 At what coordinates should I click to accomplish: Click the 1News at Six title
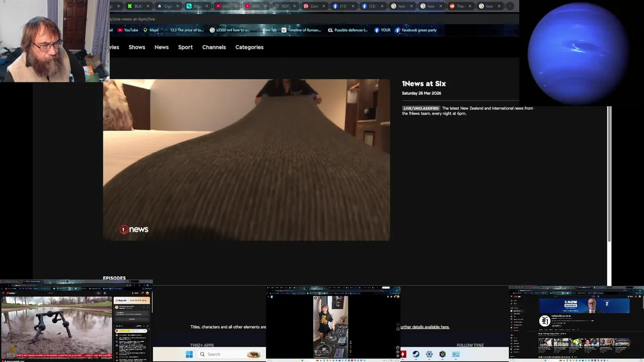point(424,84)
